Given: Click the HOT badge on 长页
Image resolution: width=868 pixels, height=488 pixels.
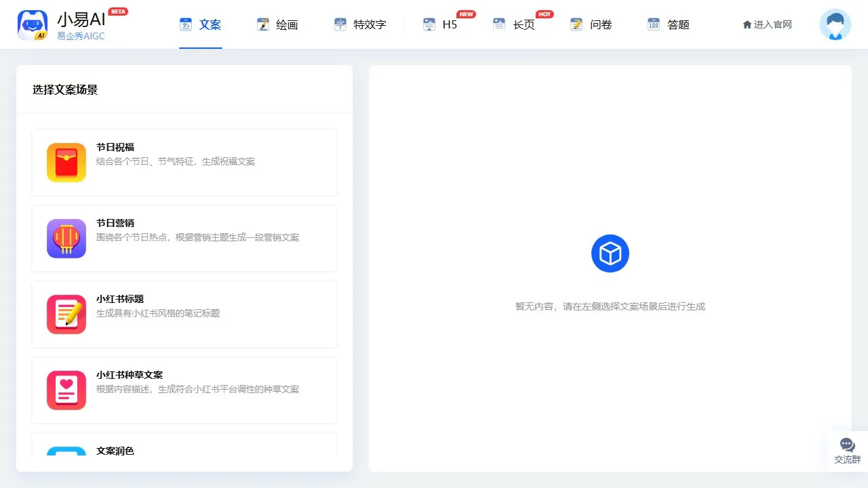Looking at the screenshot, I should point(545,14).
